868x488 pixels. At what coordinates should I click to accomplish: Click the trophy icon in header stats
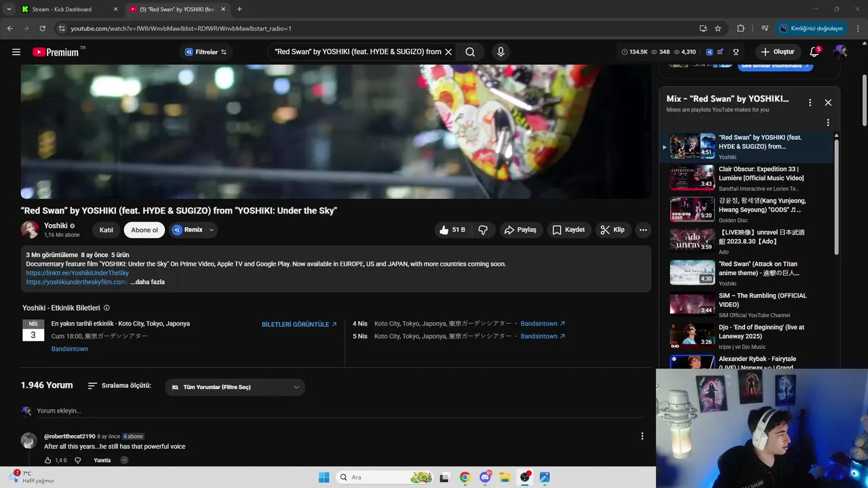click(736, 52)
